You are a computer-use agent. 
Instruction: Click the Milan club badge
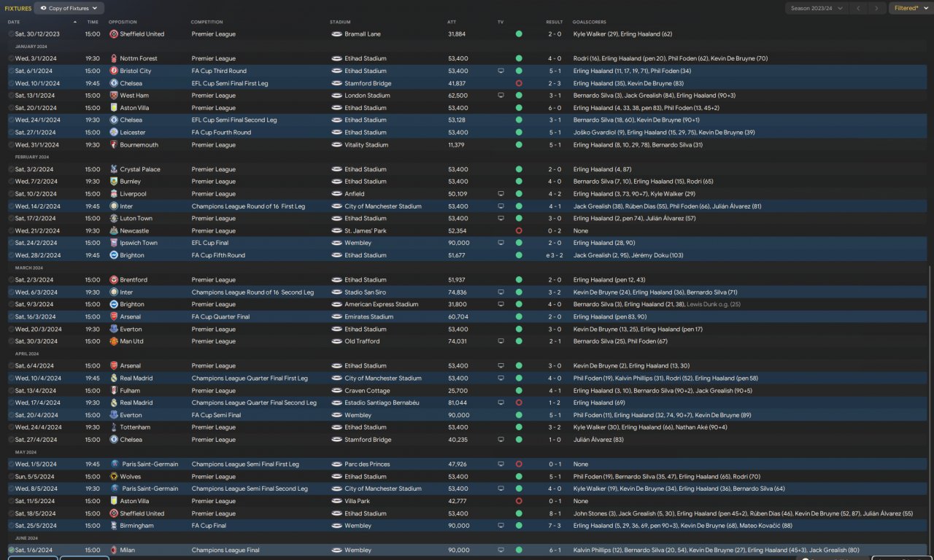[114, 551]
